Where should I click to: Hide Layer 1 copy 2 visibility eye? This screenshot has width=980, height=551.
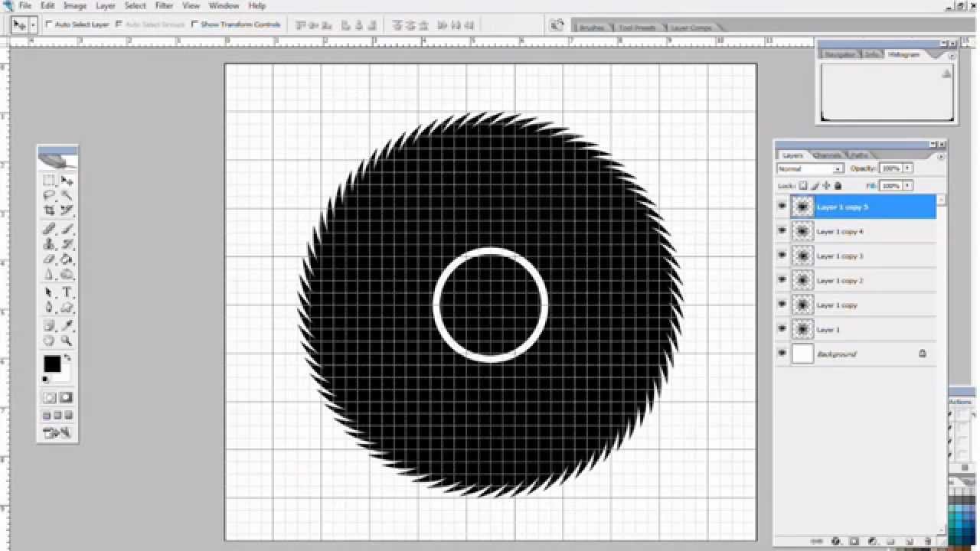click(x=782, y=280)
